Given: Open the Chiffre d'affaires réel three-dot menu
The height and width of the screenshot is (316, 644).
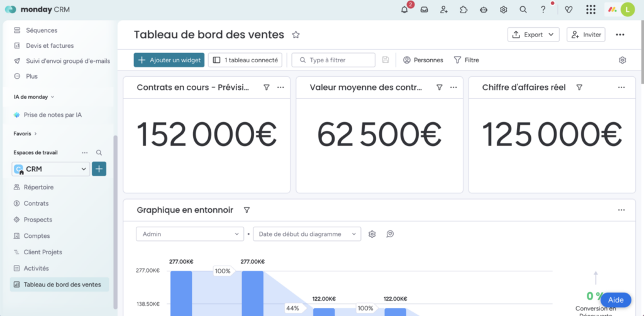Looking at the screenshot, I should tap(621, 87).
